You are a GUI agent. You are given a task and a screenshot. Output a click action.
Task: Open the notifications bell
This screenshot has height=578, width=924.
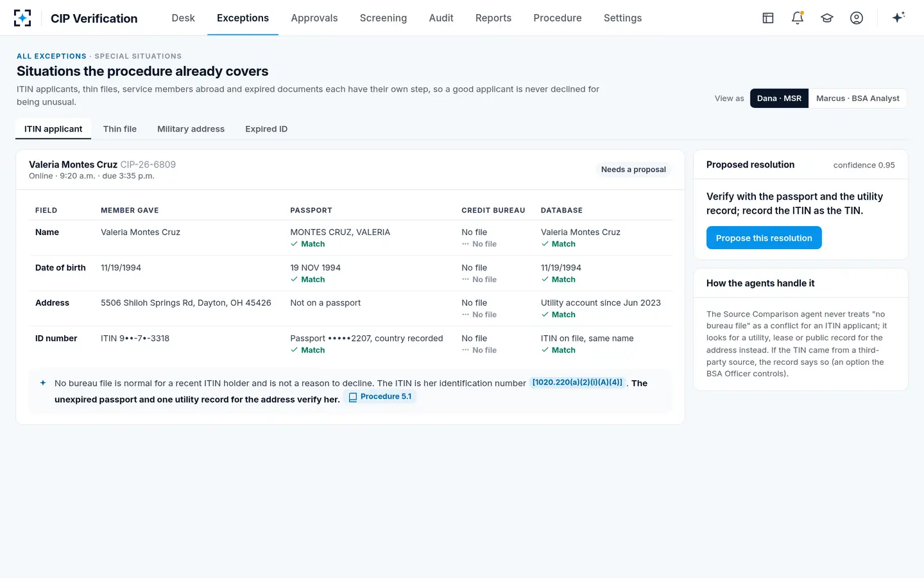(x=798, y=18)
